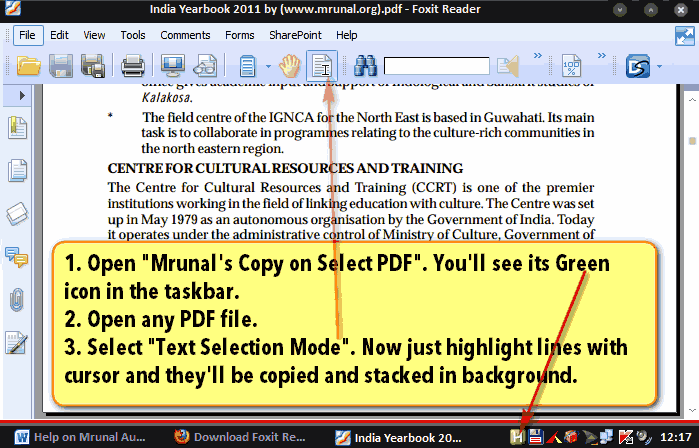Click the red triangle tray icon
Viewport: 699px width, 448px height.
[x=554, y=438]
